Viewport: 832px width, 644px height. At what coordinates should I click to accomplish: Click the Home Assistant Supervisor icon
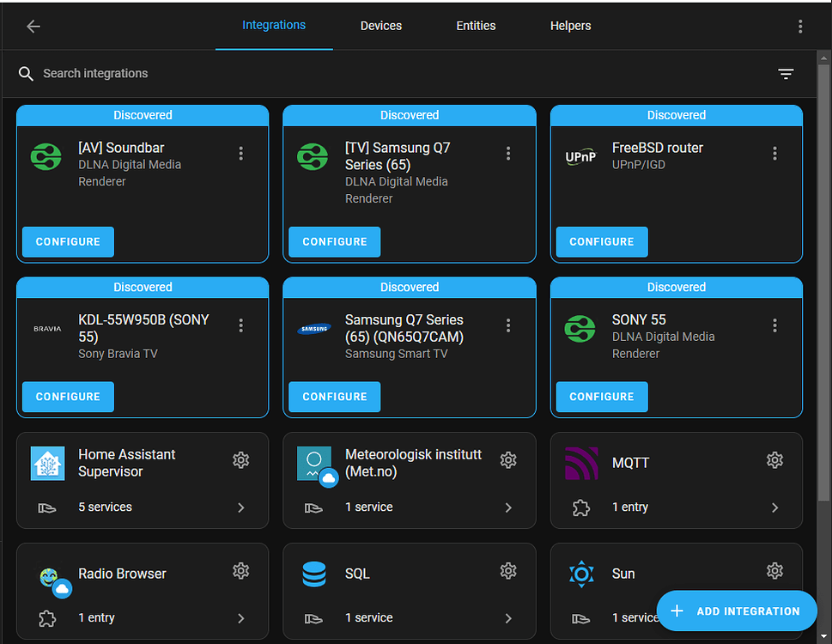point(47,463)
